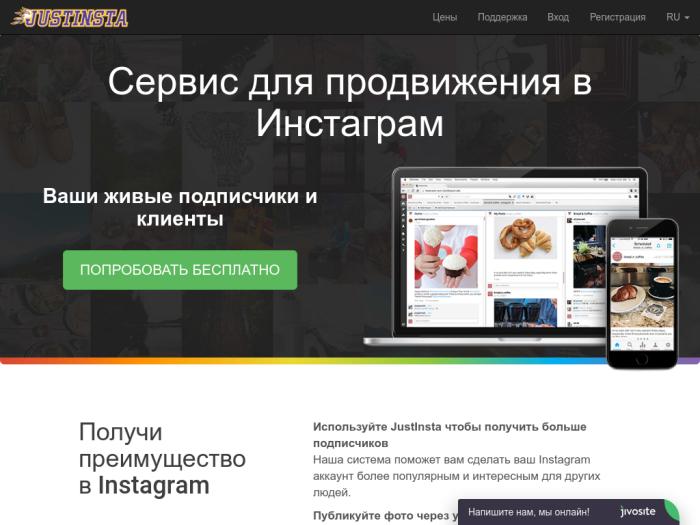Open the Вход login page
This screenshot has height=525, width=700.
tap(558, 17)
